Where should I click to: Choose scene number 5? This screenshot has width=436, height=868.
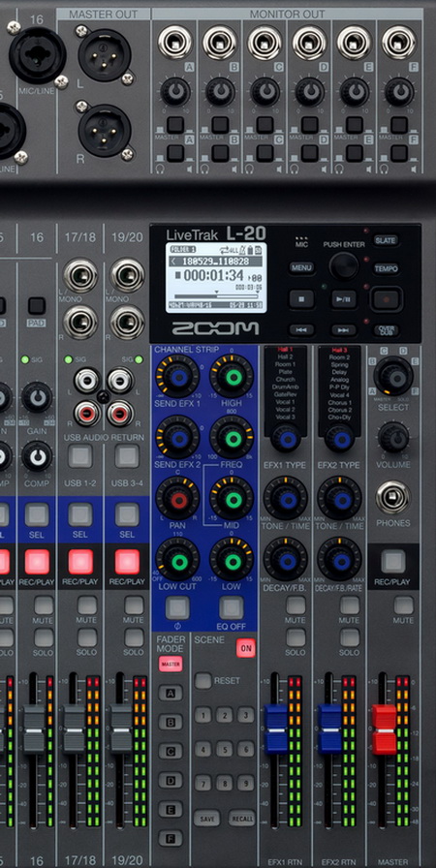(x=224, y=749)
